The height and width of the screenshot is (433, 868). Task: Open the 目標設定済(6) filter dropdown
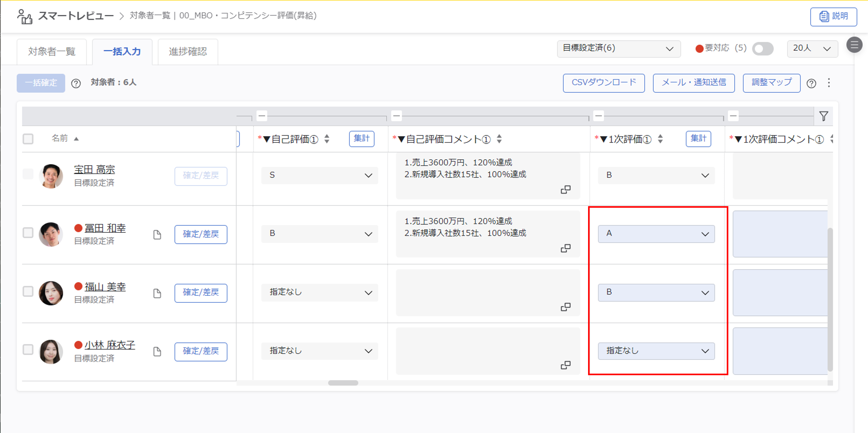click(x=619, y=49)
